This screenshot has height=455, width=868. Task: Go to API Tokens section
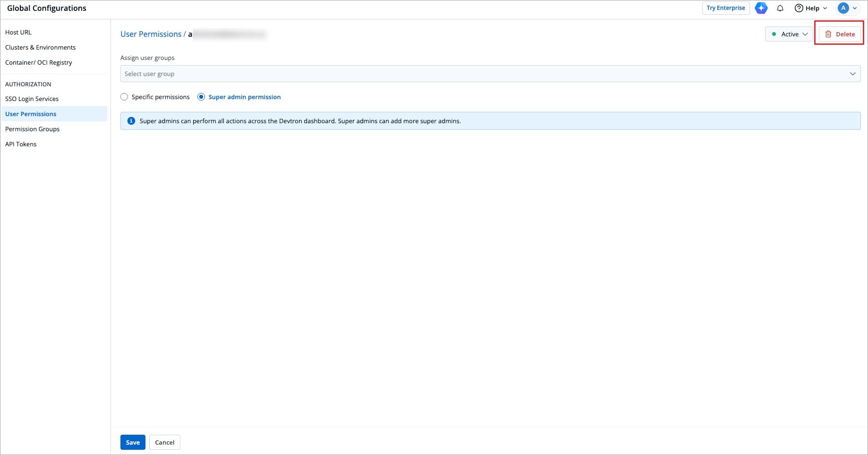coord(21,144)
